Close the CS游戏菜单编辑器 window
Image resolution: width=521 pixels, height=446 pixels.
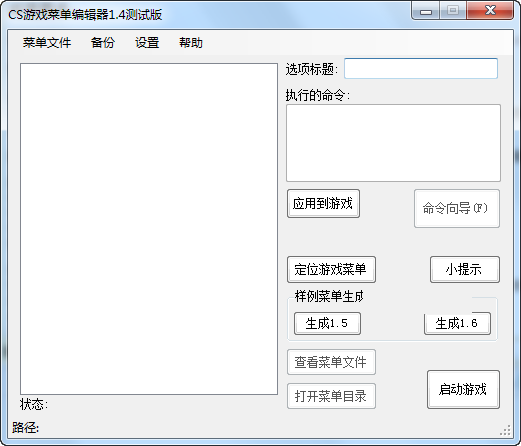(490, 11)
